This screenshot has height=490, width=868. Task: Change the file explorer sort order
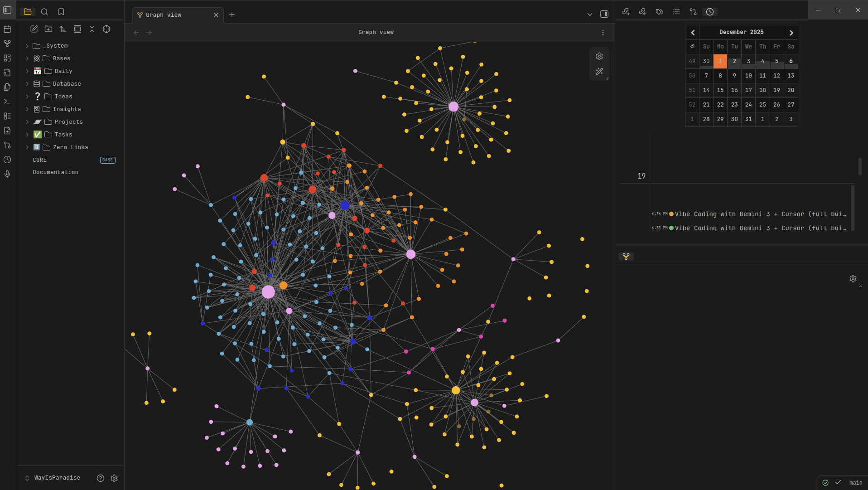tap(63, 29)
